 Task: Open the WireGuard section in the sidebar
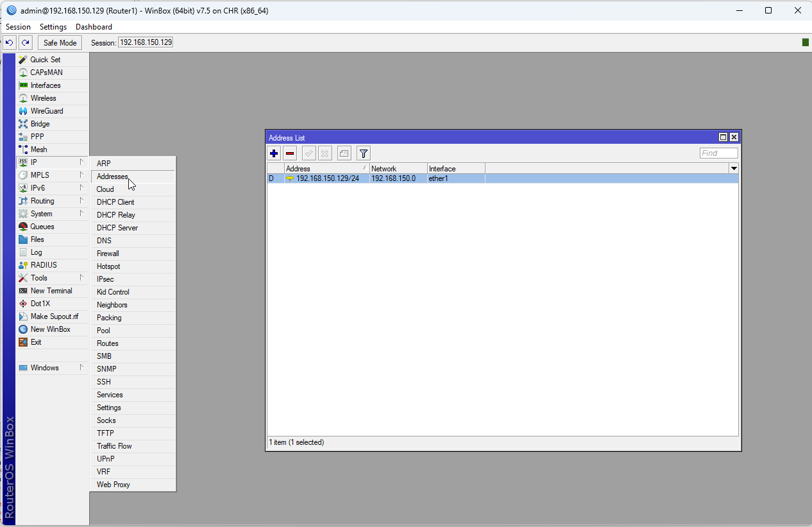[45, 110]
